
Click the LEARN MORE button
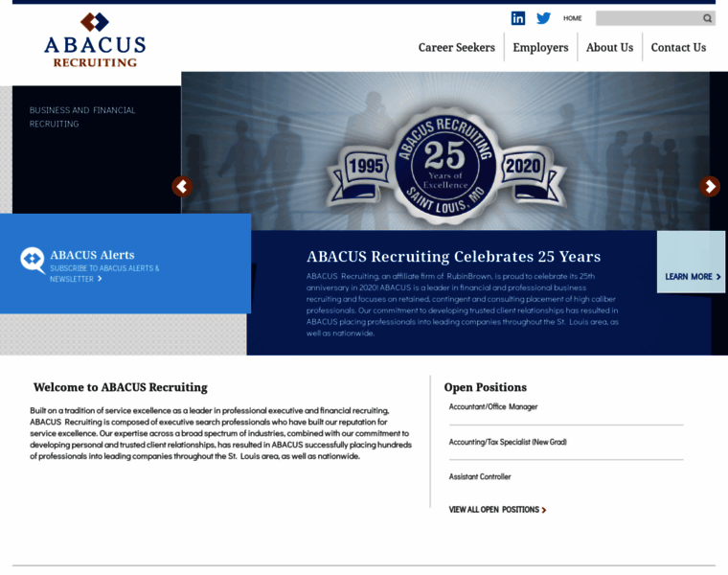pyautogui.click(x=691, y=262)
